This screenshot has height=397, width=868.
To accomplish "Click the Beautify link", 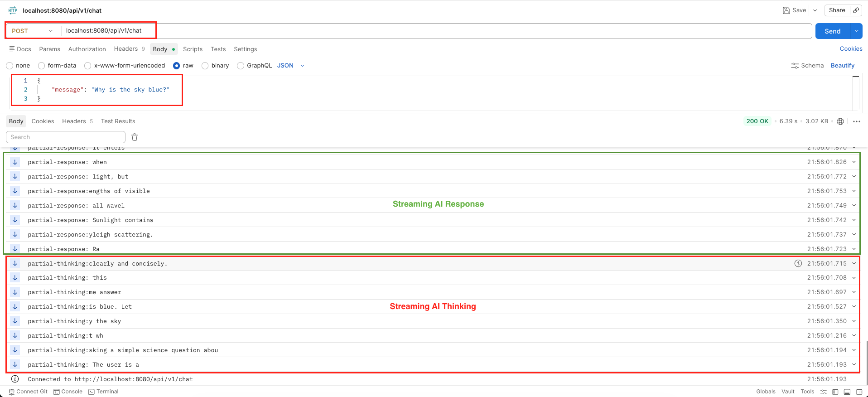I will [x=842, y=66].
